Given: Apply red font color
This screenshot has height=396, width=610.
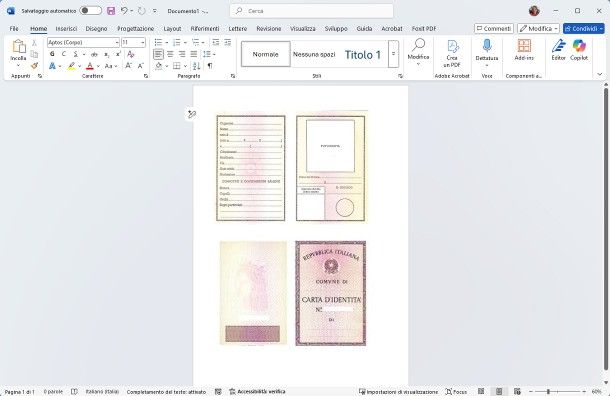Looking at the screenshot, I should pos(90,66).
